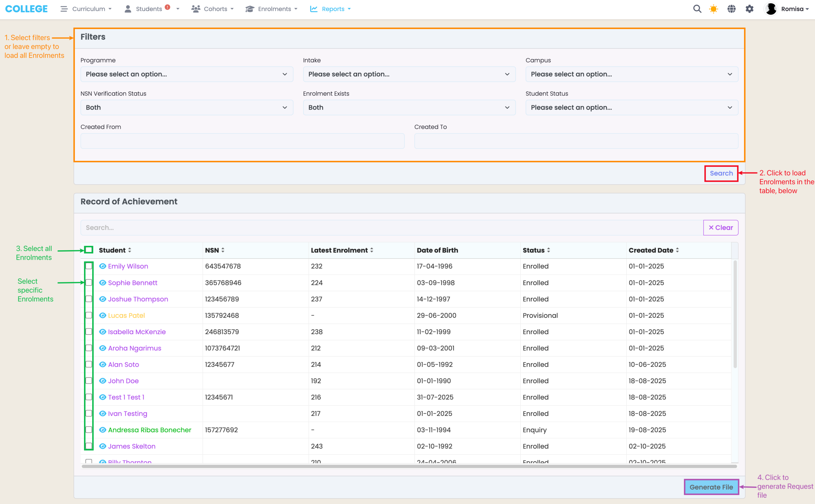Open the NSN Verification Status dropdown
Viewport: 815px width, 504px height.
pos(187,107)
